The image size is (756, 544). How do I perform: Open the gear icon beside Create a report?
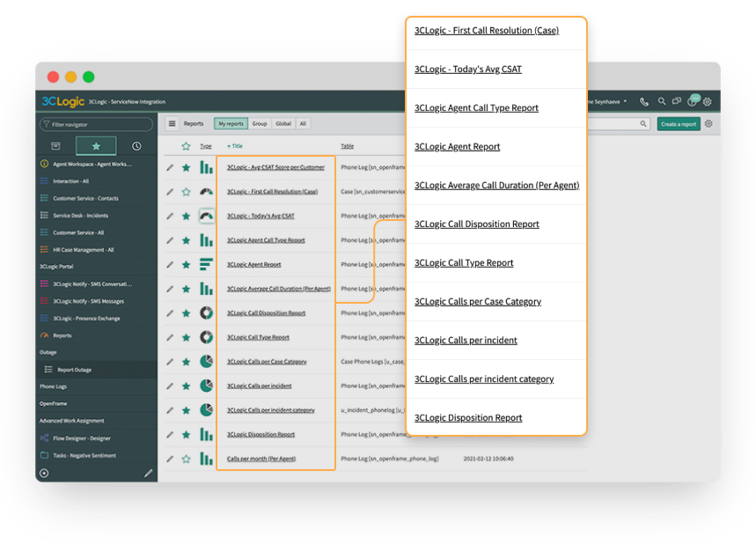pyautogui.click(x=708, y=124)
